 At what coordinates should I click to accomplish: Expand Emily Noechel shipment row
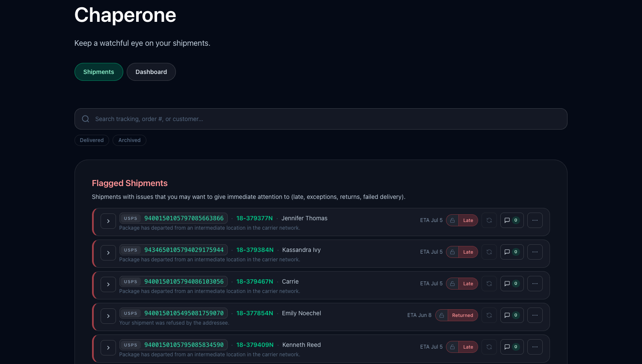coord(108,316)
